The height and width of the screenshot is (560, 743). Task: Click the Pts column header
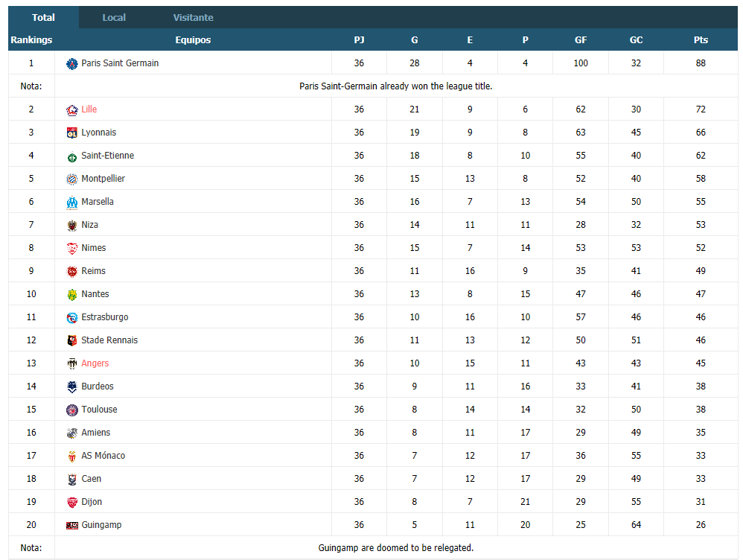click(701, 39)
